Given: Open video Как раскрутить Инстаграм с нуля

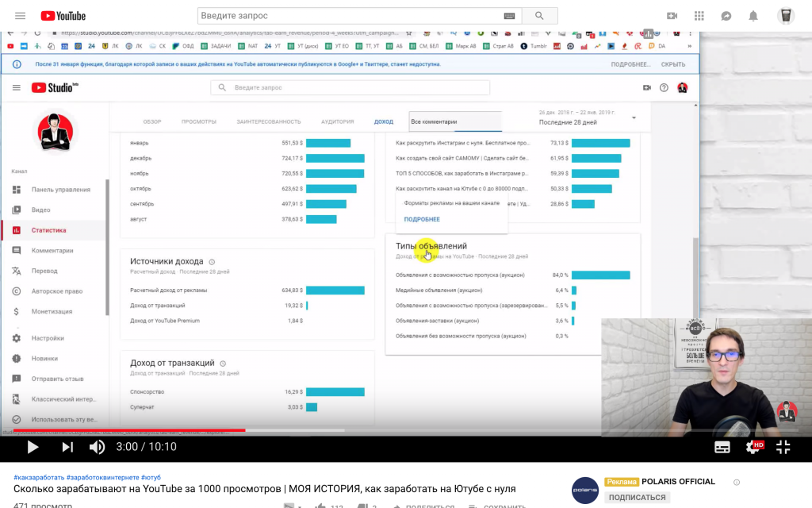Looking at the screenshot, I should coord(462,143).
